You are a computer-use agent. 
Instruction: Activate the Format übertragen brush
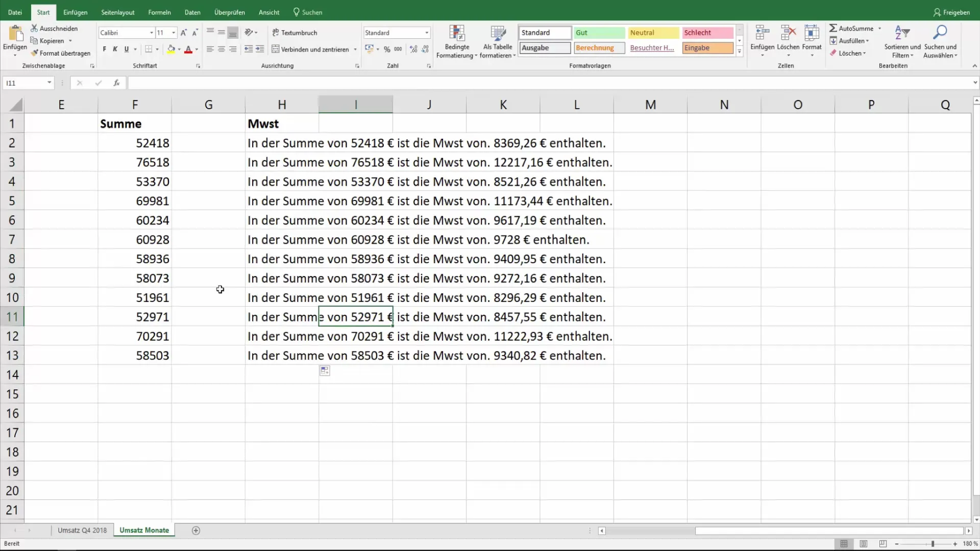tap(34, 53)
